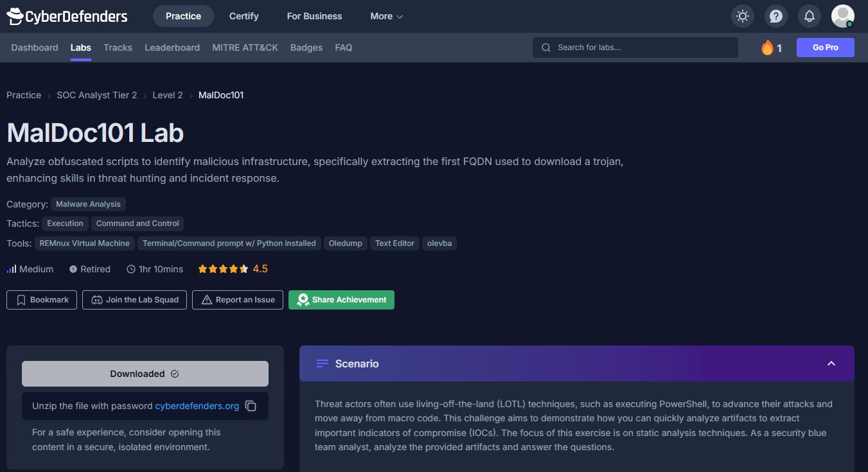Open the Leaderboard tab

coord(172,48)
